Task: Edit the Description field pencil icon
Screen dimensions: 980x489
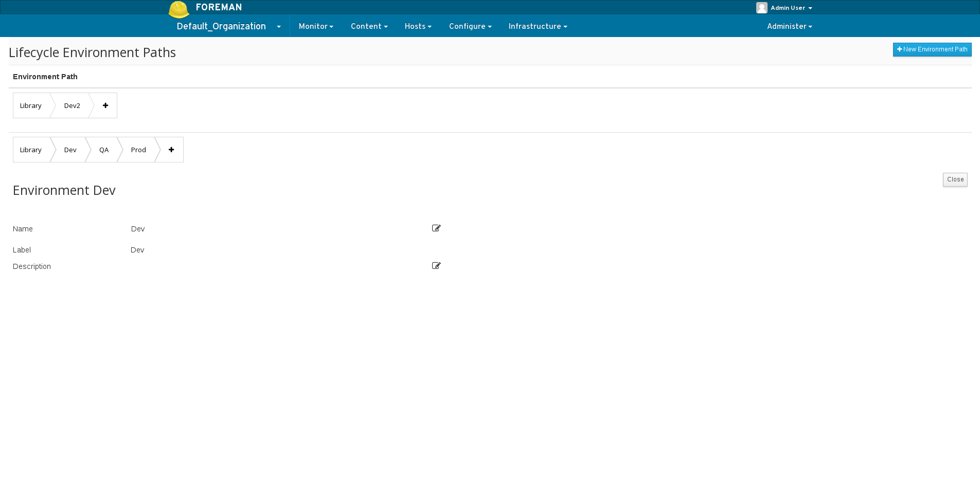Action: coord(436,266)
